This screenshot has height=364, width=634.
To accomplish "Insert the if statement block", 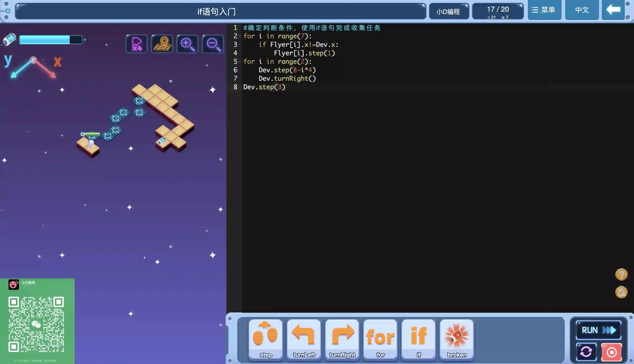I will pos(419,339).
